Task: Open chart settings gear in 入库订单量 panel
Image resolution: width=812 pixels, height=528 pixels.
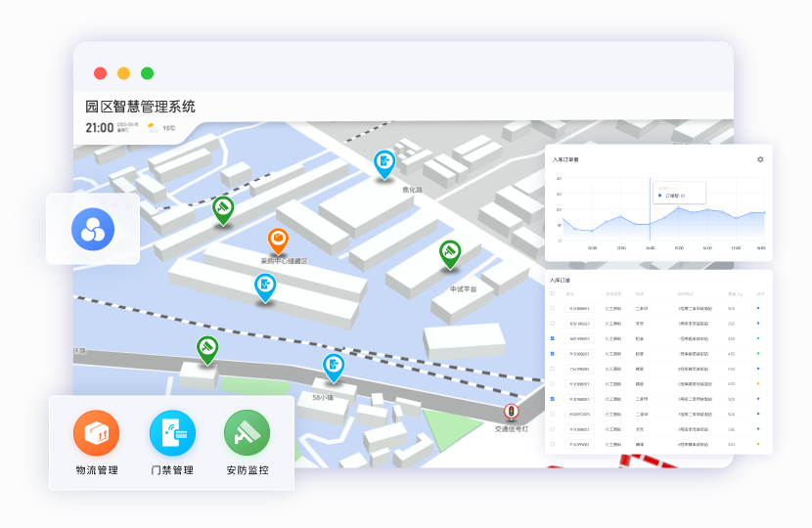Action: click(x=760, y=159)
